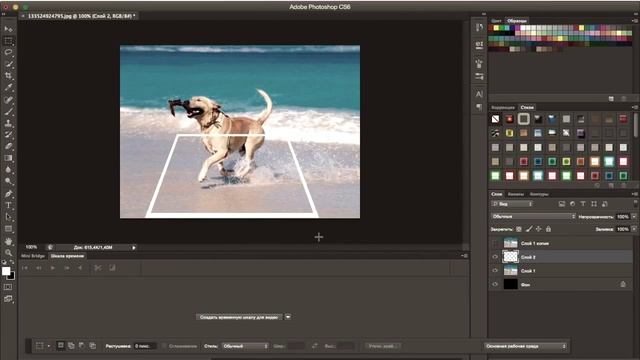Screen dimensions: 640x360
Task: Open the status bar info arrow
Action: [134, 247]
